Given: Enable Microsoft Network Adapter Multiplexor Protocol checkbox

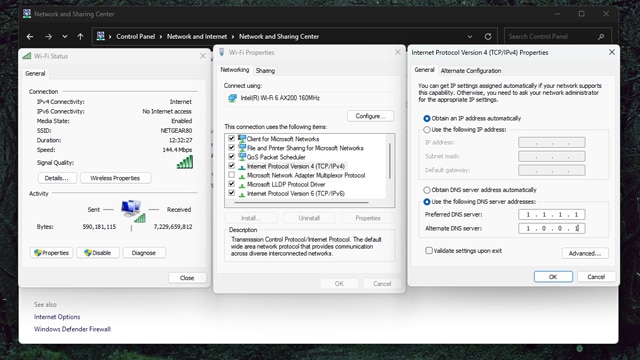Looking at the screenshot, I should (231, 175).
